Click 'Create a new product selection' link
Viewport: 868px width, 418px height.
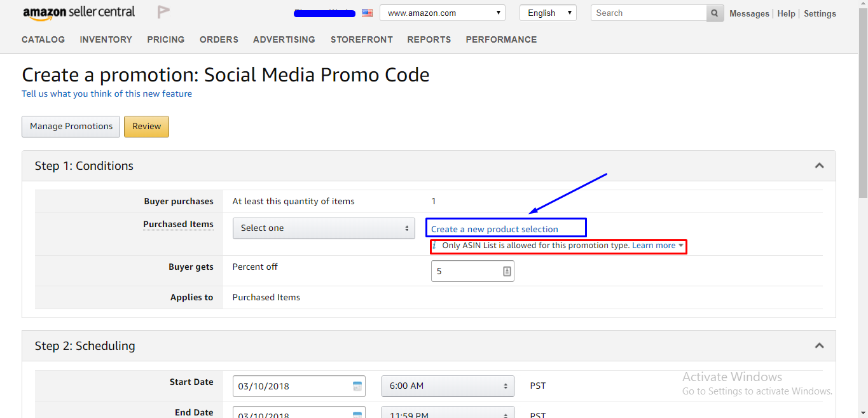tap(495, 229)
